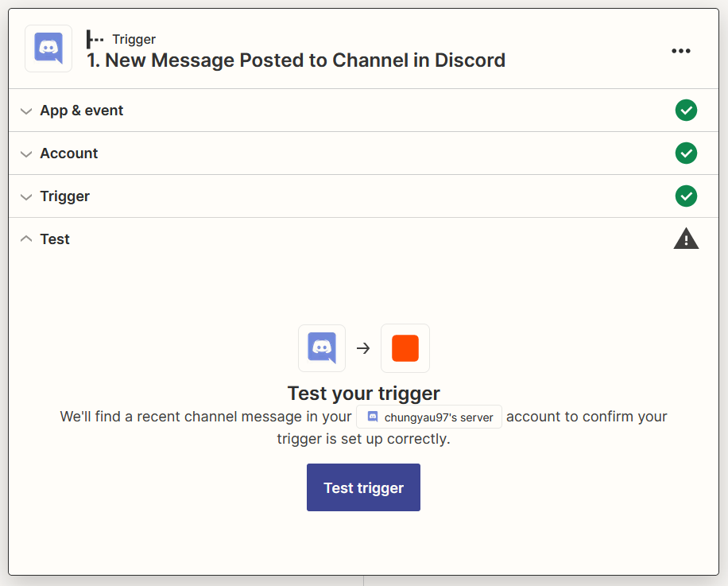Click the Discord app icon in header

point(48,49)
